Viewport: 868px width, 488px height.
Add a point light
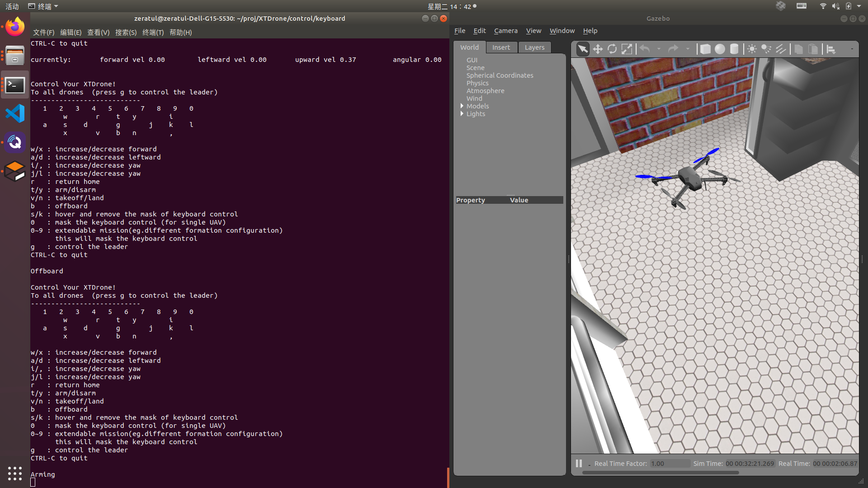[x=752, y=49]
